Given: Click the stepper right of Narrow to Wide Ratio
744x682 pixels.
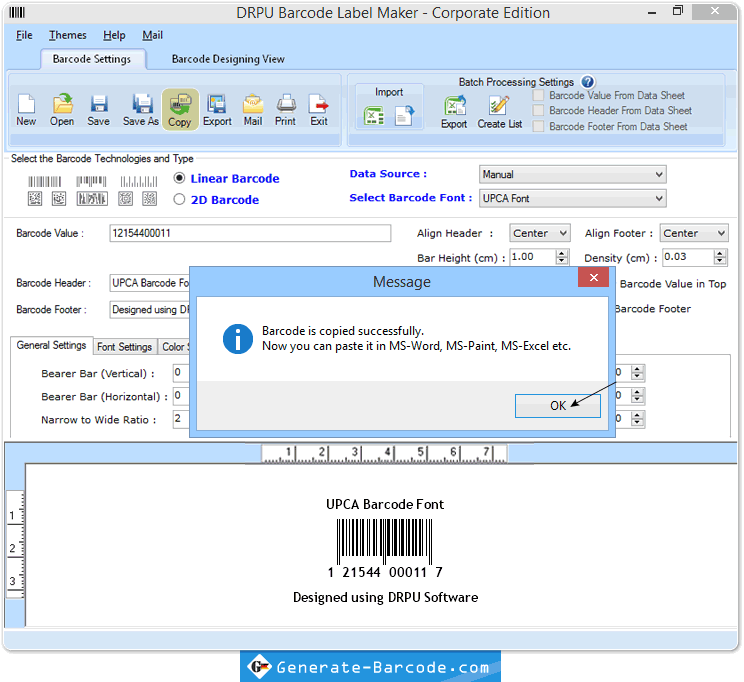Looking at the screenshot, I should click(x=637, y=419).
